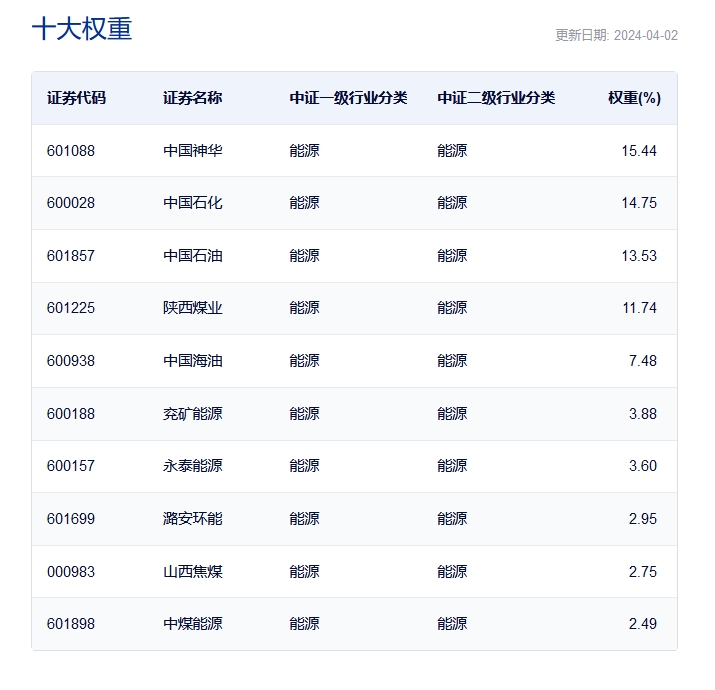
Task: Click weight value 2.49
Action: [643, 624]
